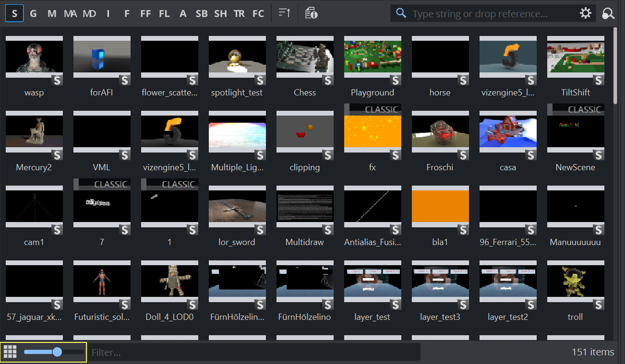Toggle the G geometry type filter

[33, 13]
